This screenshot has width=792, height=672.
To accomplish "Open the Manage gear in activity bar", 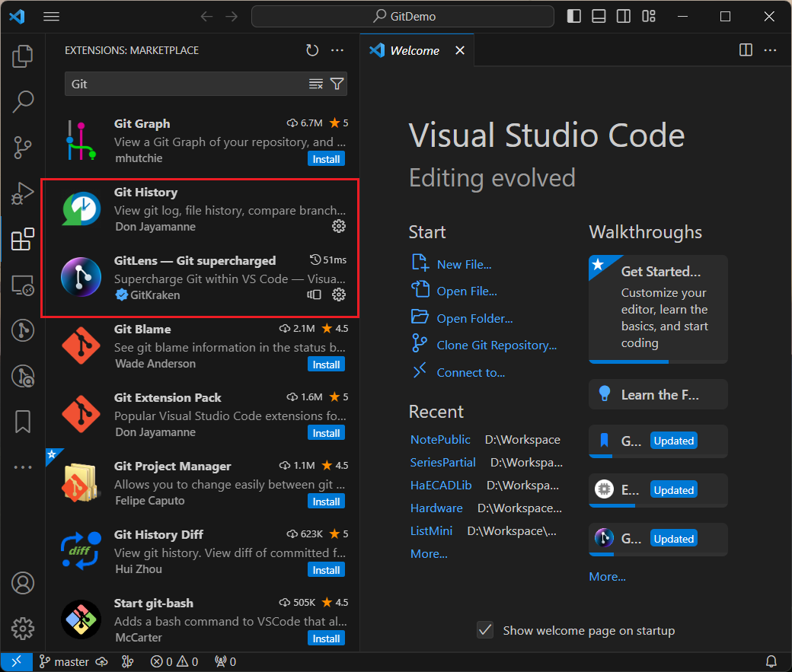I will (x=23, y=629).
